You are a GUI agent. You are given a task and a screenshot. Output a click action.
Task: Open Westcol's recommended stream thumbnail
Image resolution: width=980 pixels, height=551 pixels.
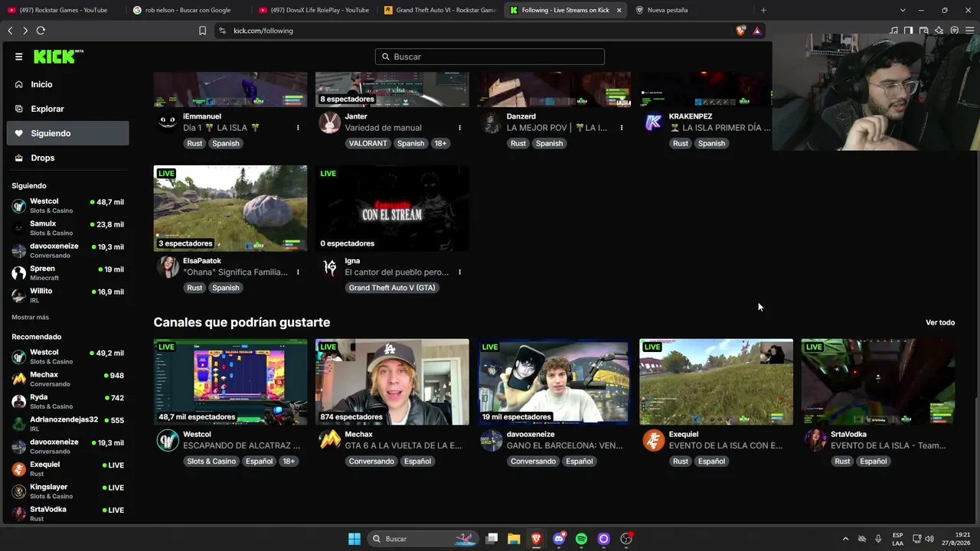230,382
